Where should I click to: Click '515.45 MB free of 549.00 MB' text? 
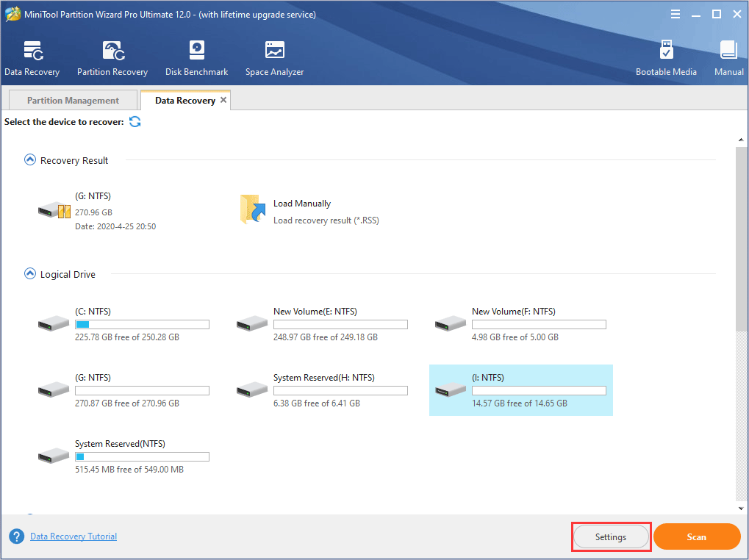(x=129, y=470)
